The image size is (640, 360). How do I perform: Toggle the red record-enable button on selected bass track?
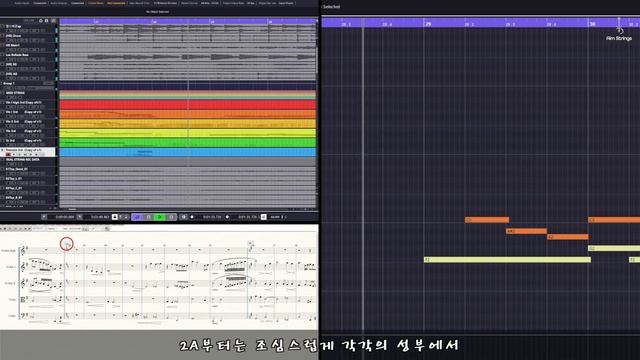8,155
